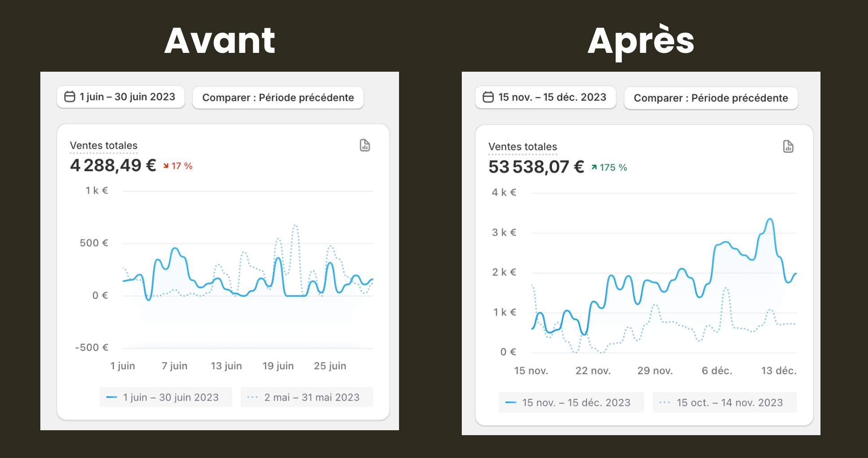The height and width of the screenshot is (458, 868).
Task: Open the left Comparer : Période précédente dropdown
Action: coord(278,98)
